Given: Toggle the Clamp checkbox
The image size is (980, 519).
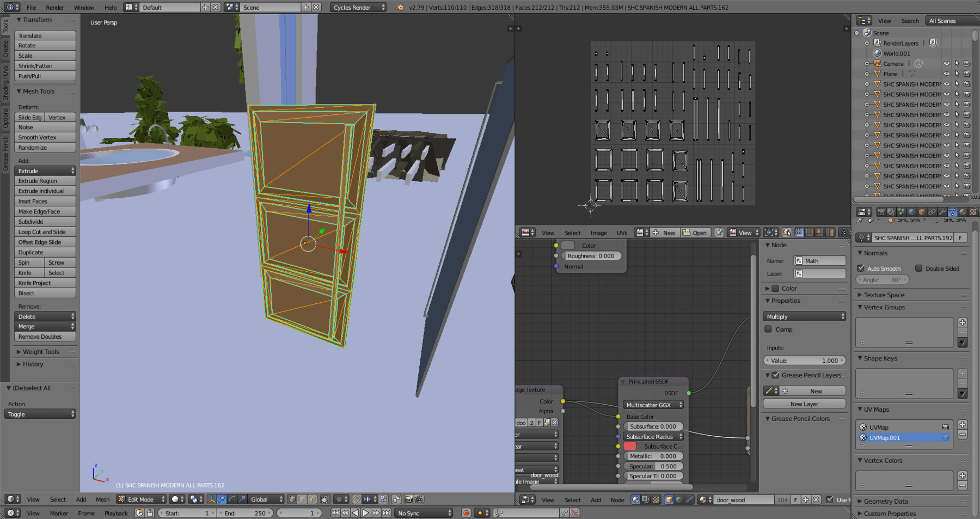Looking at the screenshot, I should (768, 329).
